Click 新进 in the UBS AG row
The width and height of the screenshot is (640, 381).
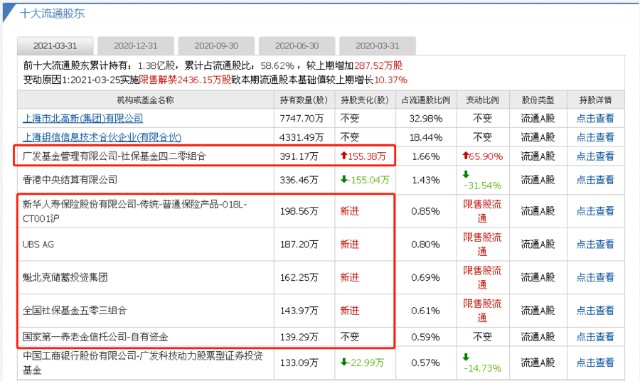coord(350,244)
